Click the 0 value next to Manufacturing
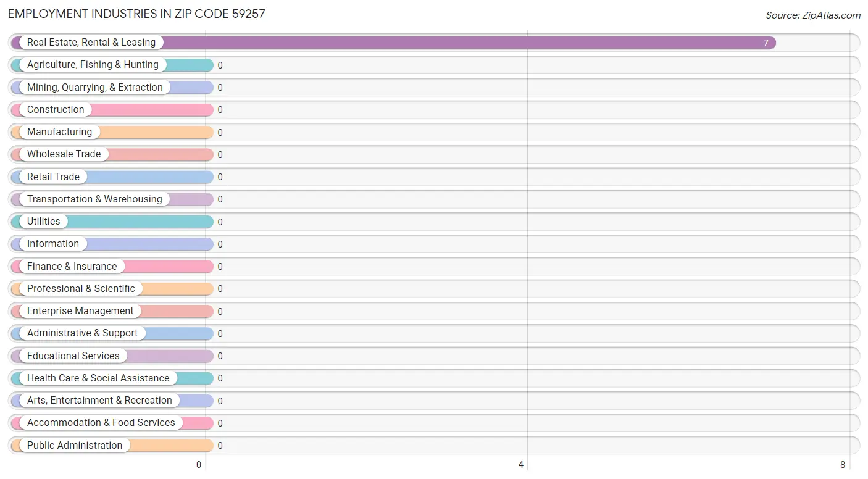Viewport: 868px width, 479px height. (220, 133)
